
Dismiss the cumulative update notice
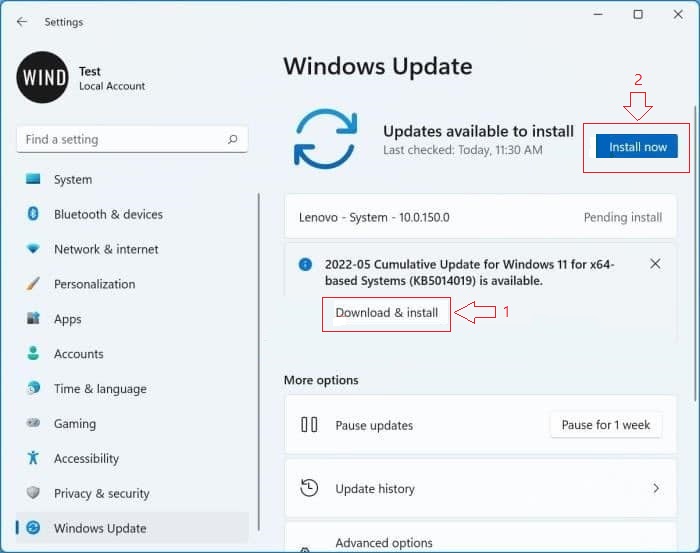pyautogui.click(x=655, y=264)
